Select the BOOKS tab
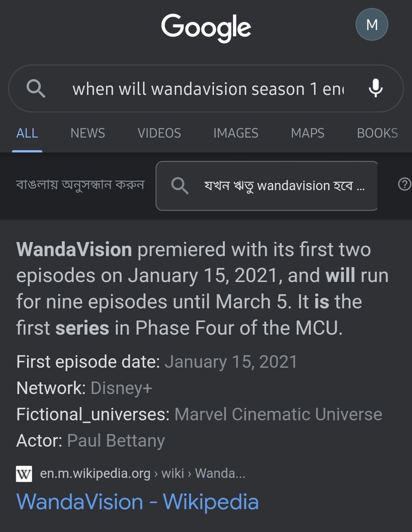412x532 pixels. 377,133
